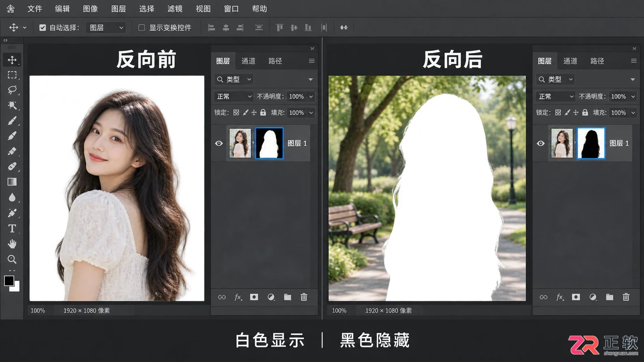This screenshot has width=644, height=362.
Task: Select the Magic Wand tool
Action: (12, 105)
